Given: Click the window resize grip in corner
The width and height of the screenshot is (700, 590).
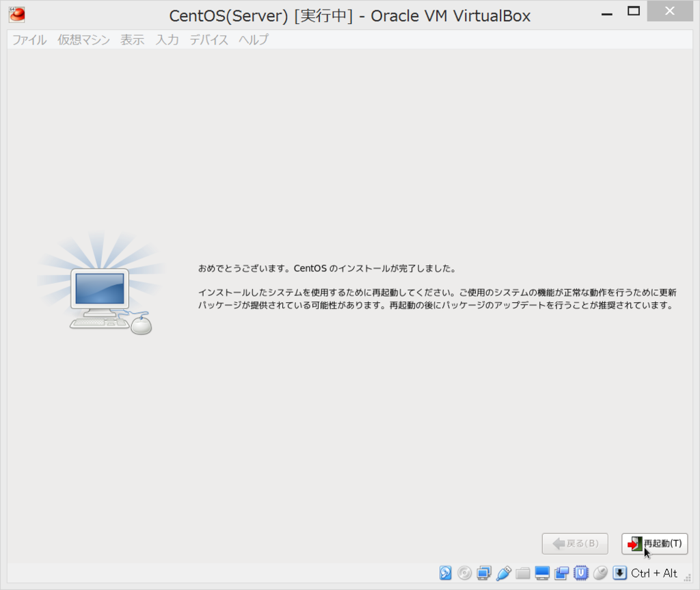Looking at the screenshot, I should (688, 577).
